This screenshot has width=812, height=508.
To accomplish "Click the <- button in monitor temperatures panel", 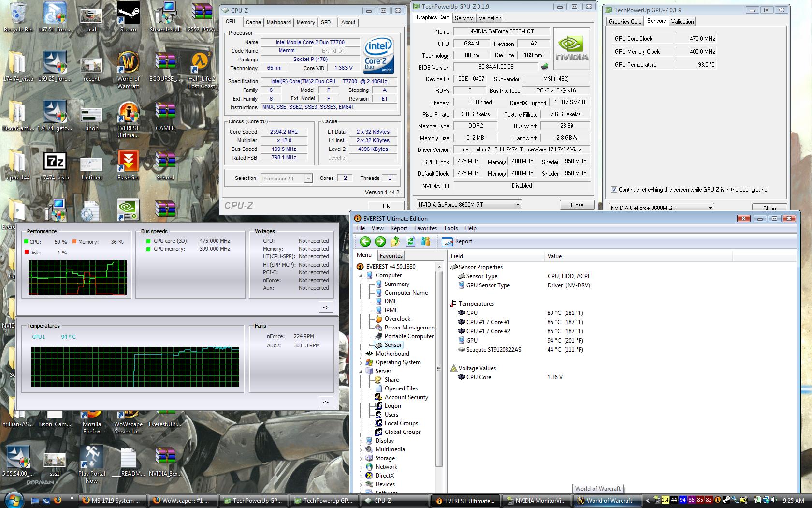I will click(x=326, y=402).
